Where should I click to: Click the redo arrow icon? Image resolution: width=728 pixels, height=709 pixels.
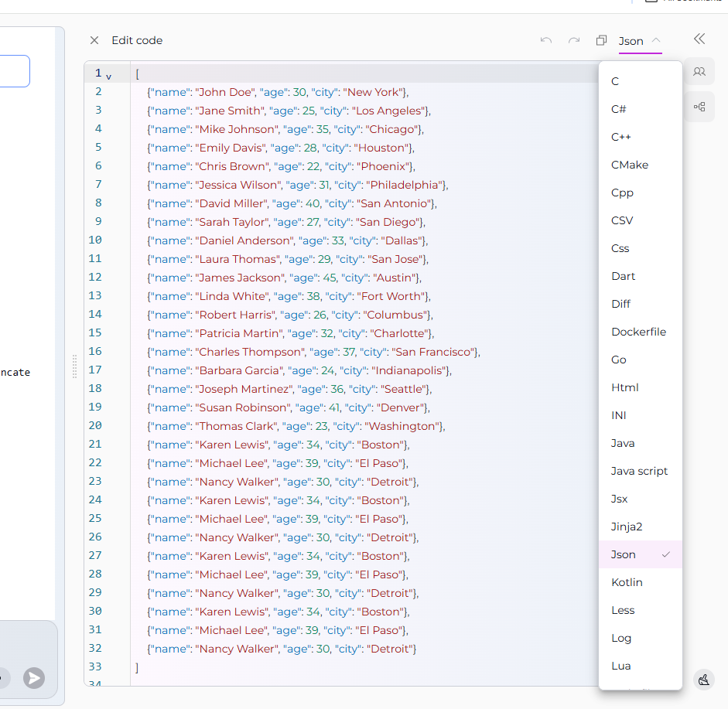(574, 40)
